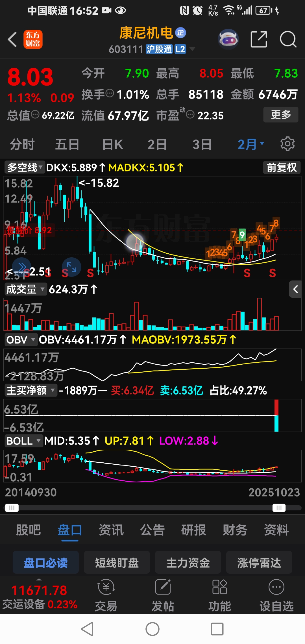The height and width of the screenshot is (644, 305).
Task: Switch to 日K chart tab
Action: [113, 144]
